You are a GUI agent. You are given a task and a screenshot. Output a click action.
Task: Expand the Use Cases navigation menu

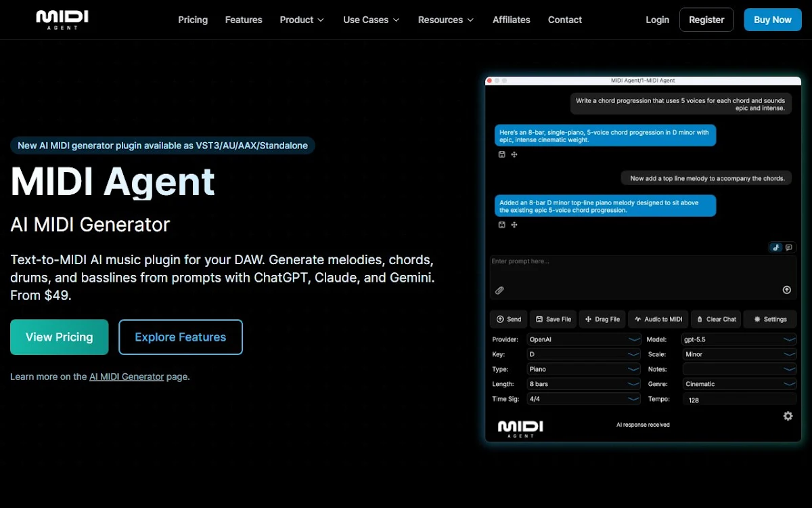point(371,20)
